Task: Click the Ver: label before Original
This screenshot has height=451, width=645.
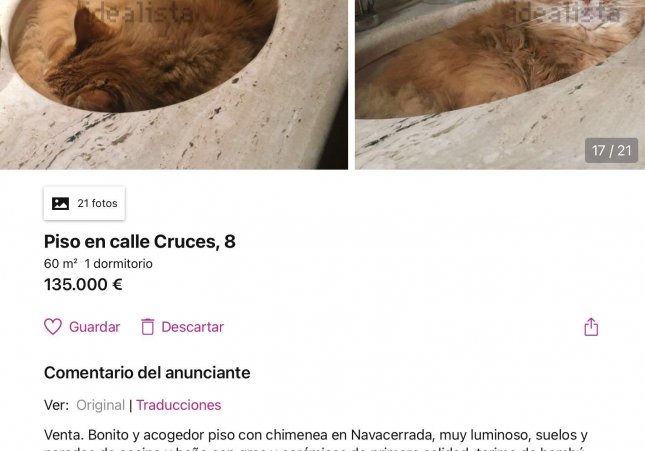Action: click(x=56, y=405)
